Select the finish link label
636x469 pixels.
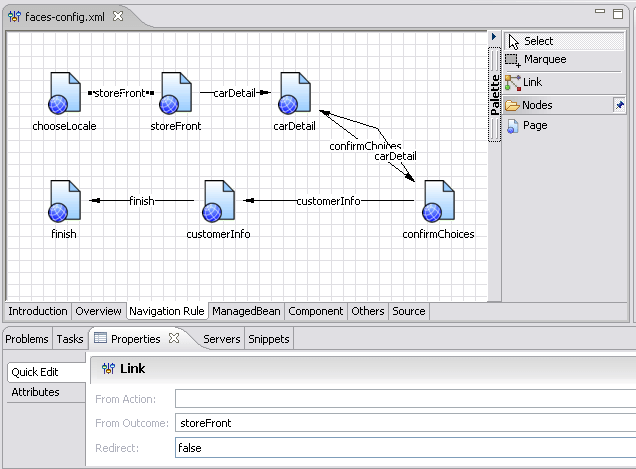point(142,201)
